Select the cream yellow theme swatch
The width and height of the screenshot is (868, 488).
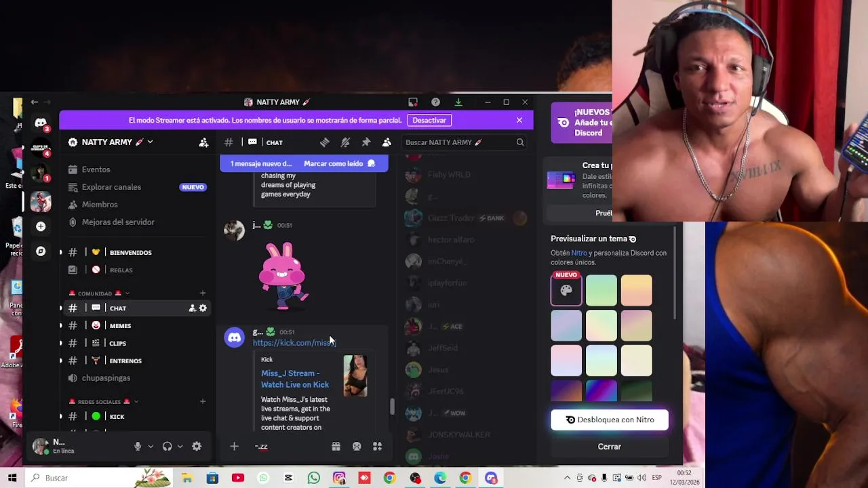(x=636, y=361)
